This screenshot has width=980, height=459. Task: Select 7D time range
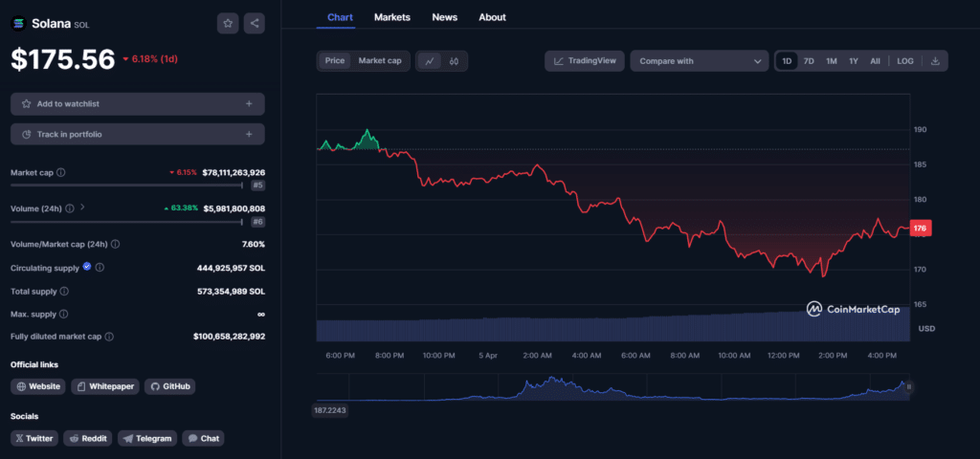point(809,61)
